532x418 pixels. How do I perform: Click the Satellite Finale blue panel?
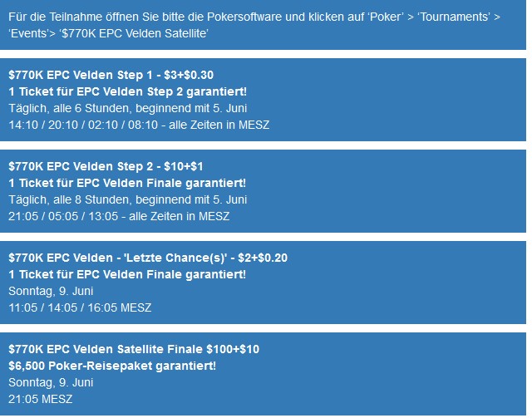coord(263,374)
